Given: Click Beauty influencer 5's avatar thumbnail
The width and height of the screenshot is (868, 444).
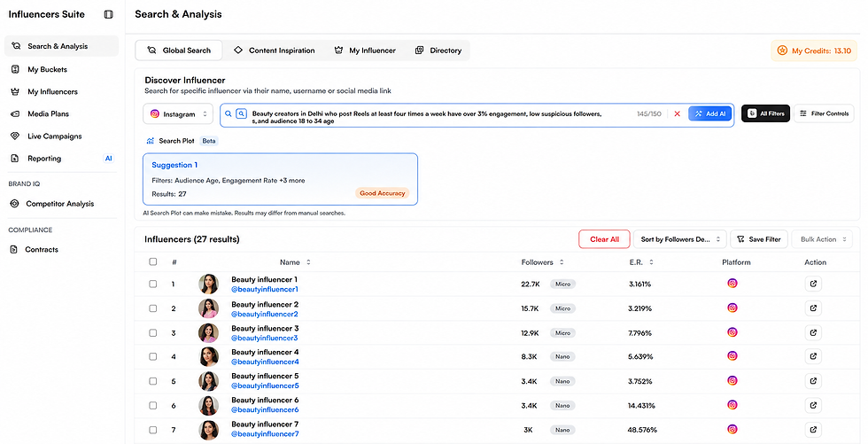Looking at the screenshot, I should 209,381.
